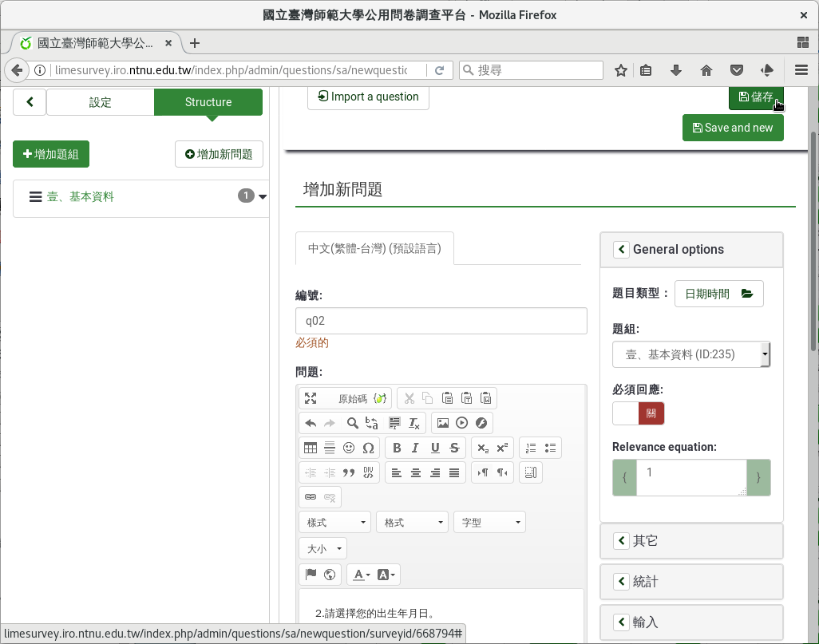The height and width of the screenshot is (644, 819).
Task: Apply Strikethrough formatting
Action: [454, 448]
